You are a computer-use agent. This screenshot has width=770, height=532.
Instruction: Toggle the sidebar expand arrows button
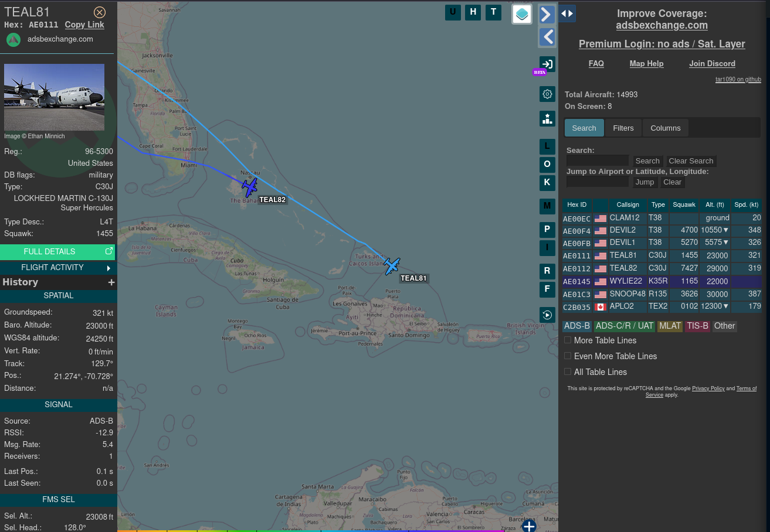point(567,13)
